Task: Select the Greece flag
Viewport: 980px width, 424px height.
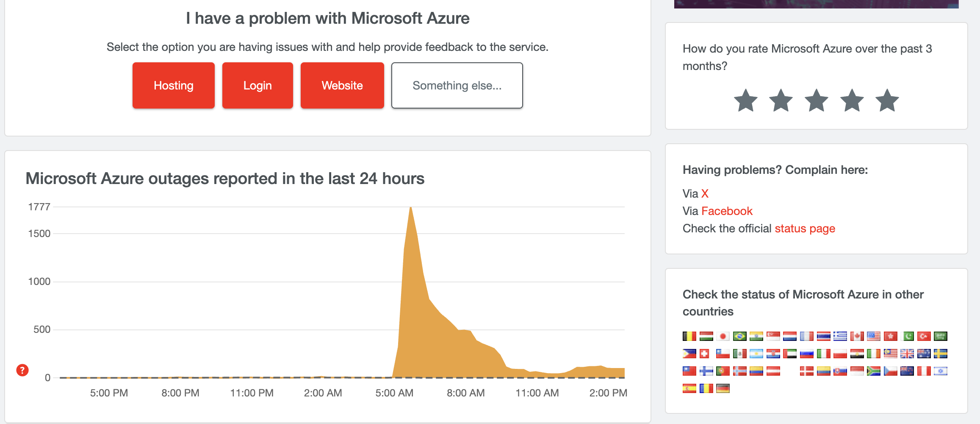Action: coord(840,336)
